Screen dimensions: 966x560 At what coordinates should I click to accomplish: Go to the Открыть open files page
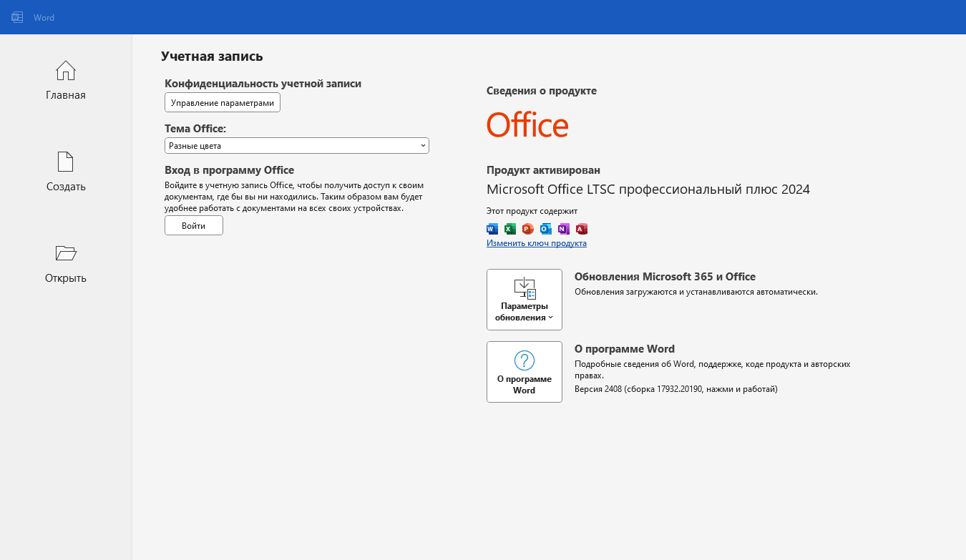66,264
